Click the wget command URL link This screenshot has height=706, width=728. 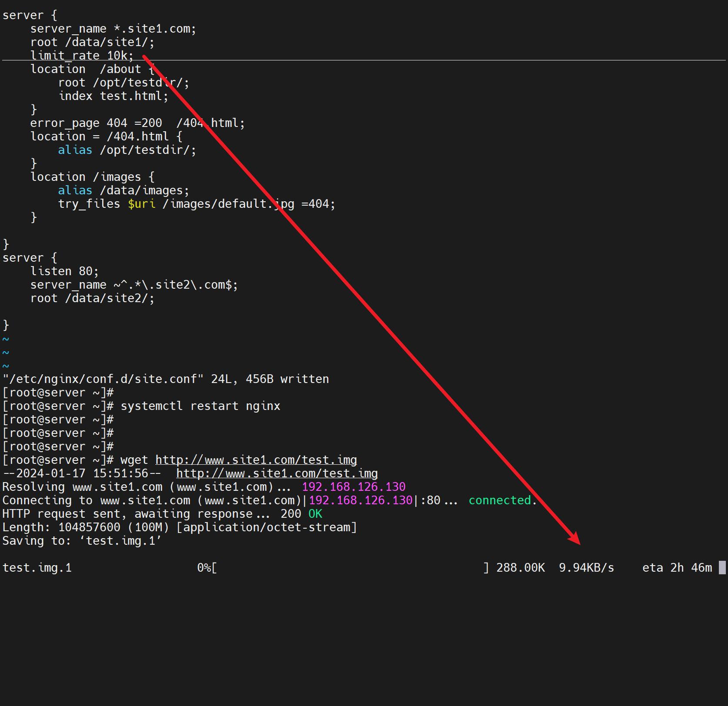(x=256, y=460)
